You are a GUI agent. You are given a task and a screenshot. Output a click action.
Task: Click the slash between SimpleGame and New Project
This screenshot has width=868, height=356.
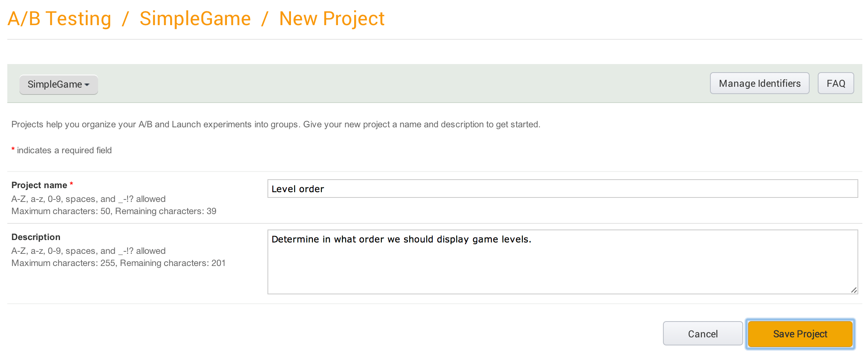pos(265,19)
